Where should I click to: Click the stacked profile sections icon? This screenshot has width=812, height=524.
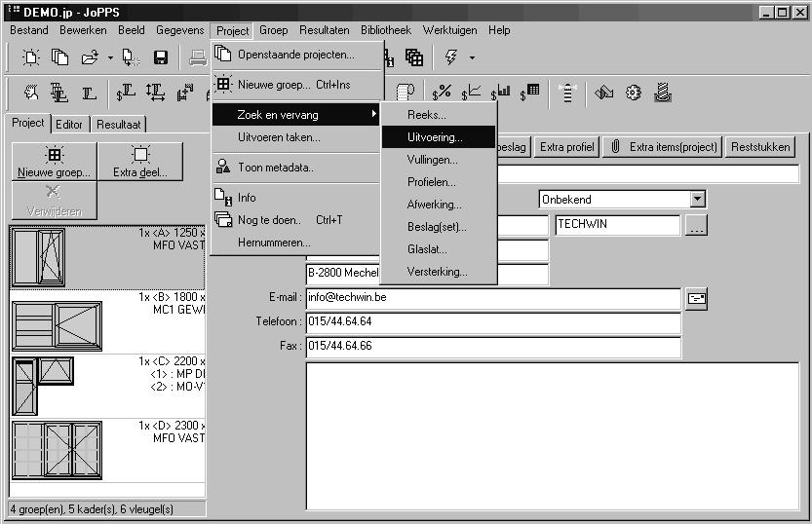59,93
